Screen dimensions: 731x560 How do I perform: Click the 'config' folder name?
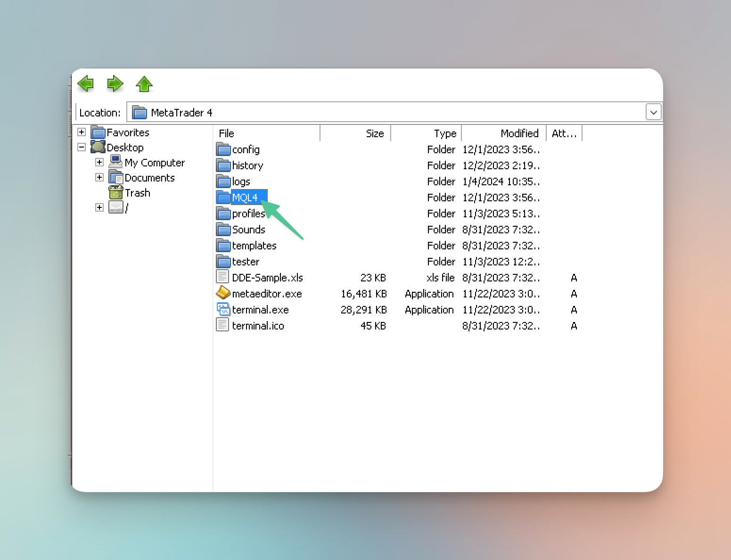[246, 149]
